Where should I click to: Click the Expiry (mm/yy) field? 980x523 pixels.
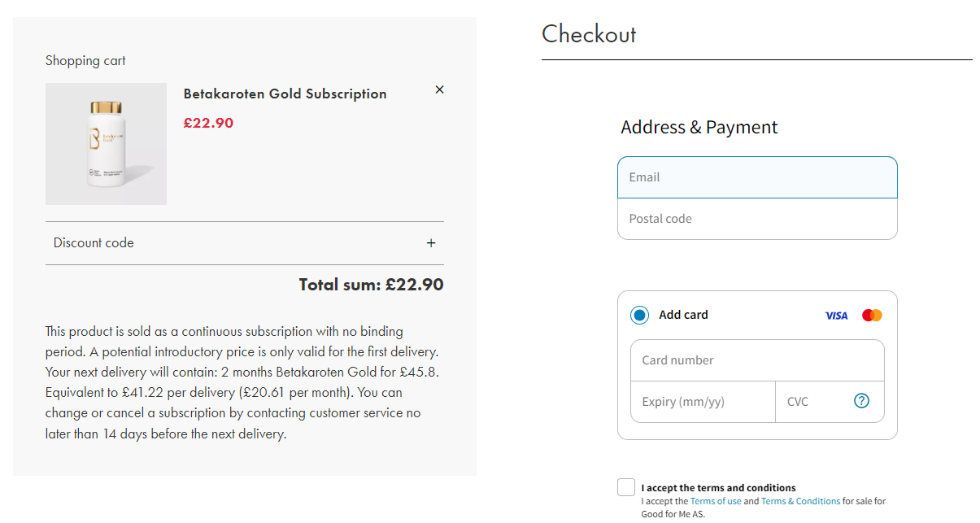tap(703, 402)
